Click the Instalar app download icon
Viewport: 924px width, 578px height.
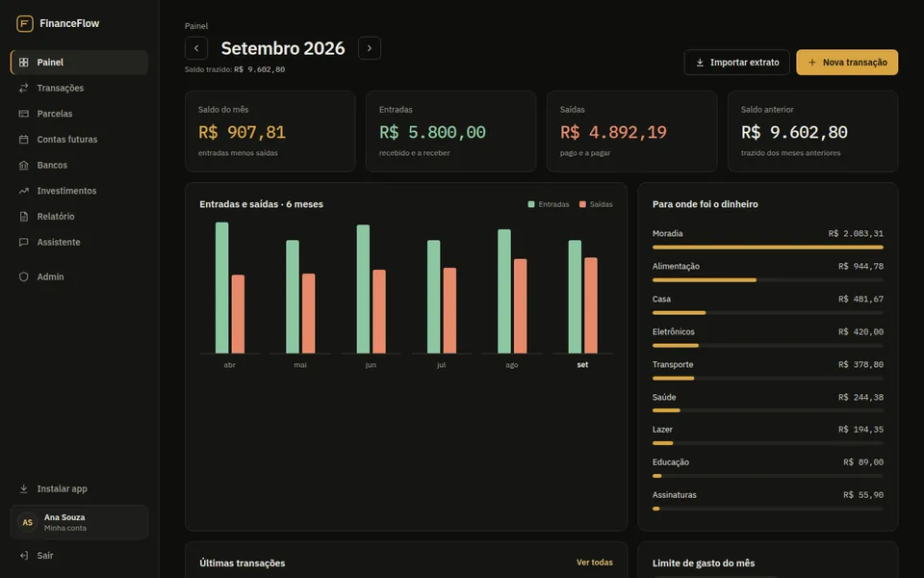click(23, 488)
